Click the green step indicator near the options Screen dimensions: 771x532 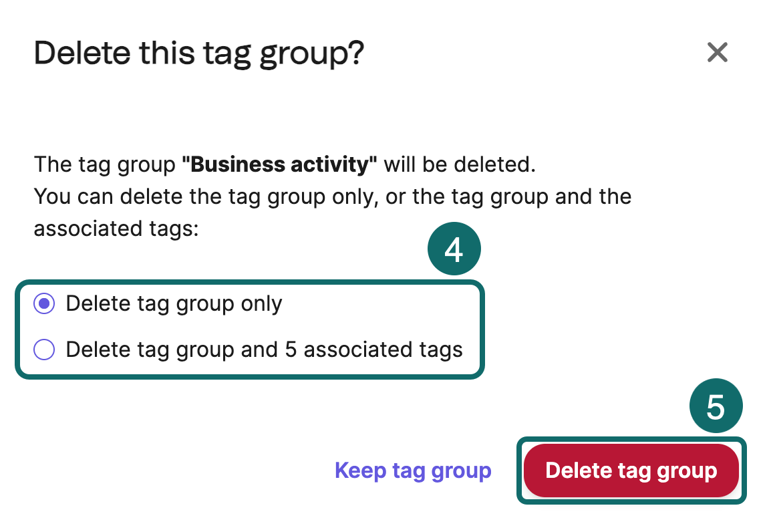tap(454, 248)
